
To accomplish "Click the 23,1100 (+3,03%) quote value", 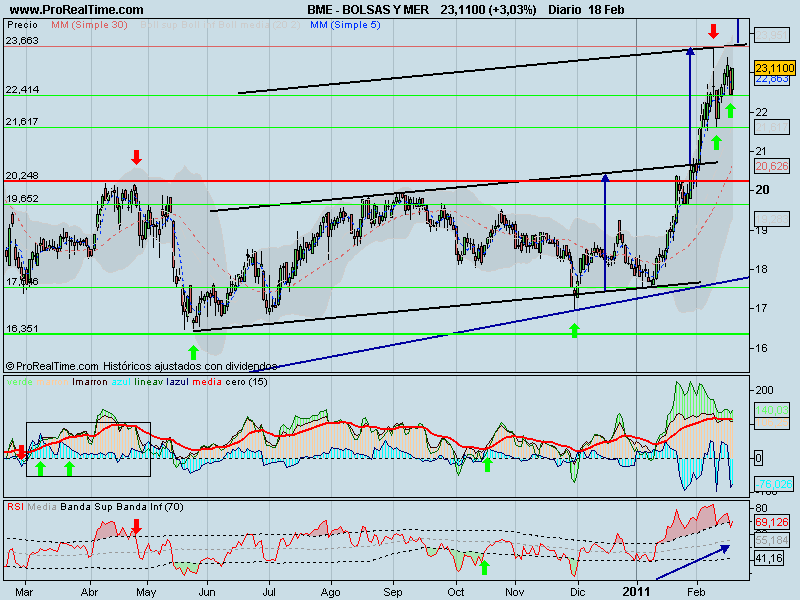I will pyautogui.click(x=489, y=10).
